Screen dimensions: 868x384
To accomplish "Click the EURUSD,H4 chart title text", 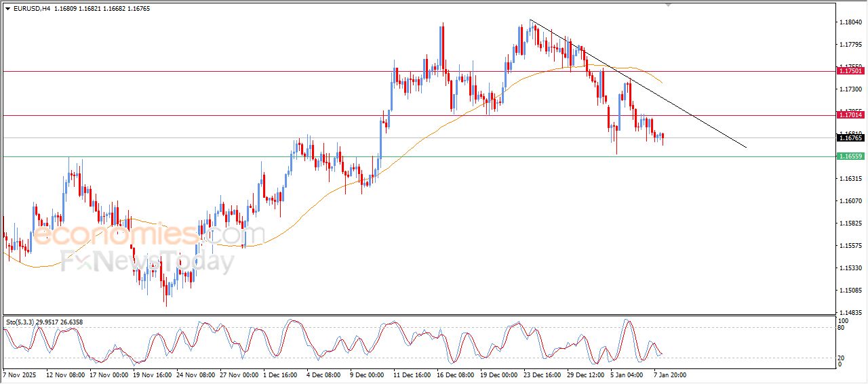I will 31,9.
